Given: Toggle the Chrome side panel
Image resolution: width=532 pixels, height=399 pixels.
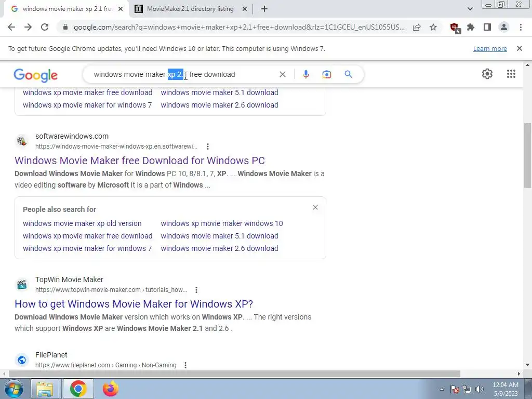Looking at the screenshot, I should coord(487,27).
